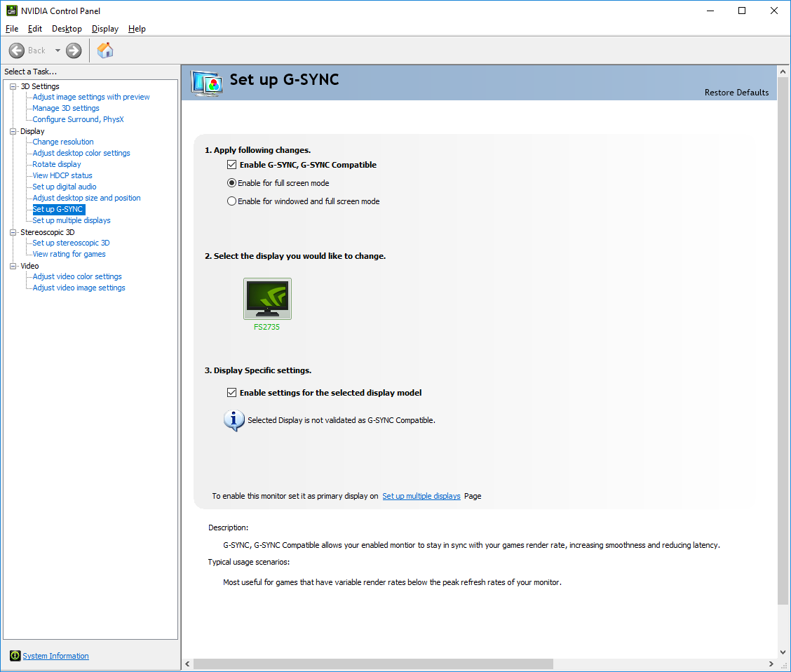Screen dimensions: 791x672
Task: Click the Forward arrow icon
Action: pyautogui.click(x=74, y=51)
